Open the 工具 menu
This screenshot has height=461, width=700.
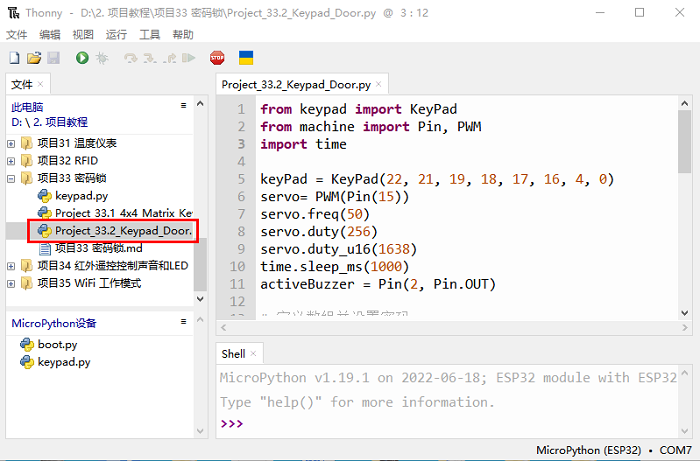tap(149, 34)
